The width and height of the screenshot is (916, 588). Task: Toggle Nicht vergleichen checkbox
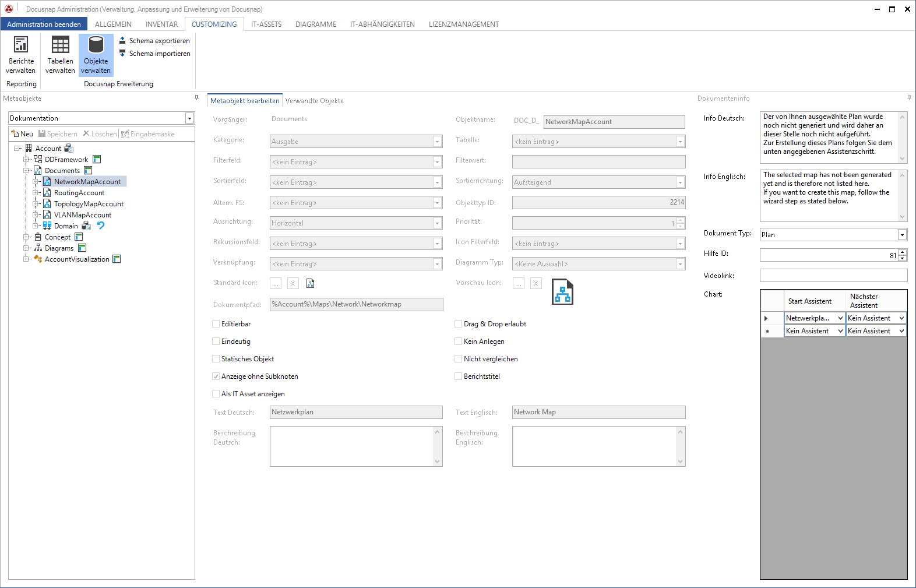[x=459, y=359]
